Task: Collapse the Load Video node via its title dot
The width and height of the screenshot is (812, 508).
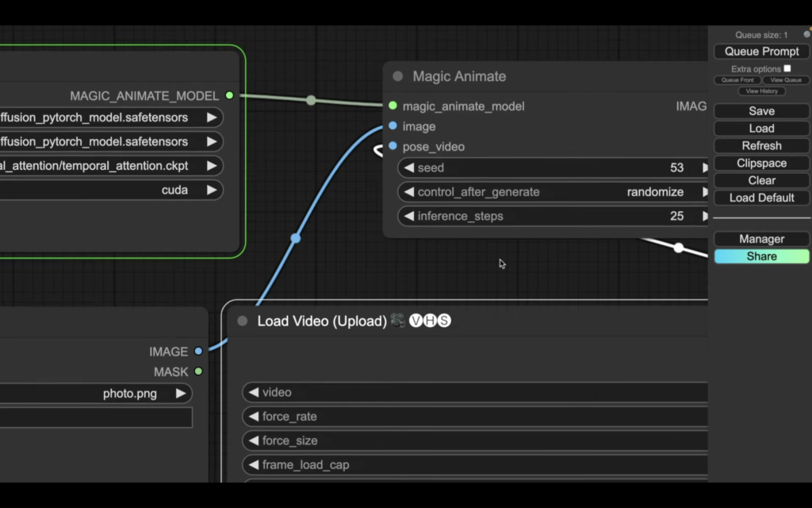Action: 243,321
